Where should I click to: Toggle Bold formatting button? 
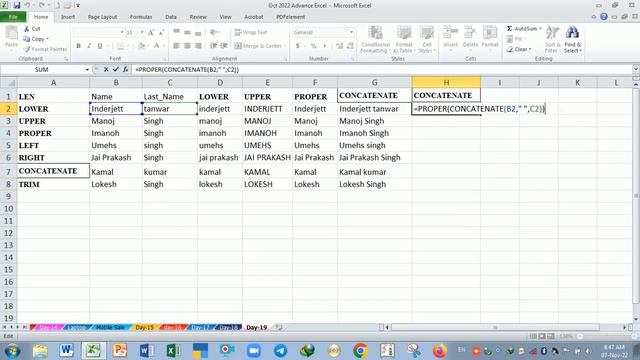[78, 46]
